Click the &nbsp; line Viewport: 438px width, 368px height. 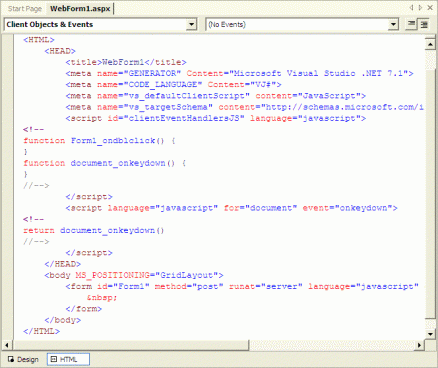(102, 298)
